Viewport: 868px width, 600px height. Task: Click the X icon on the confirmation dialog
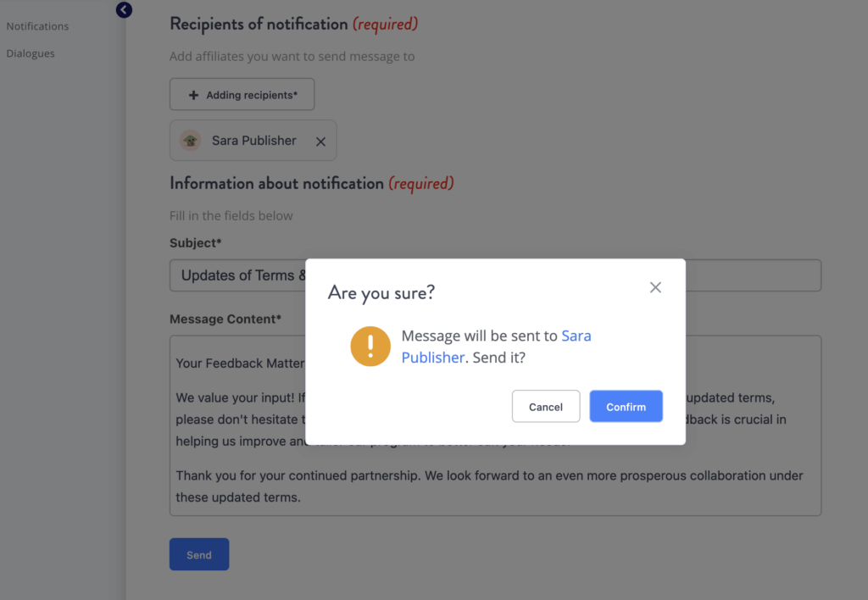click(654, 287)
